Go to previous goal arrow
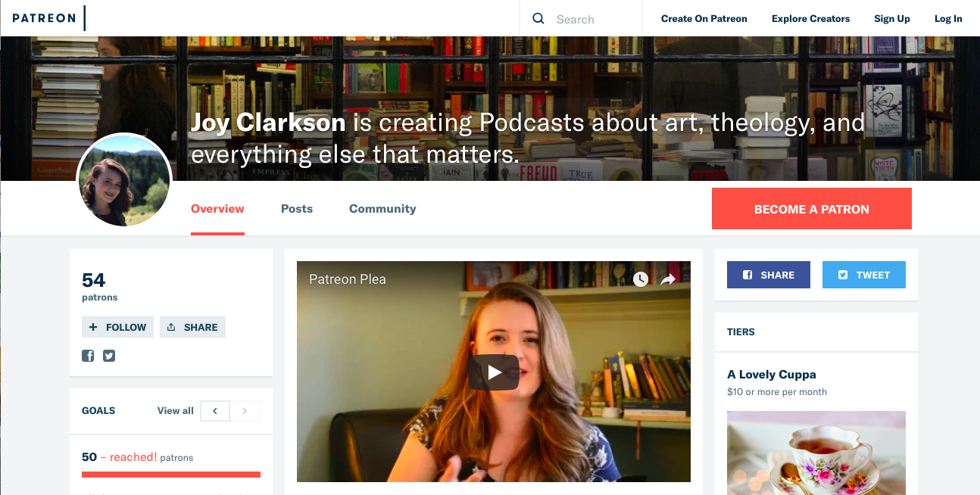The height and width of the screenshot is (495, 980). (215, 411)
